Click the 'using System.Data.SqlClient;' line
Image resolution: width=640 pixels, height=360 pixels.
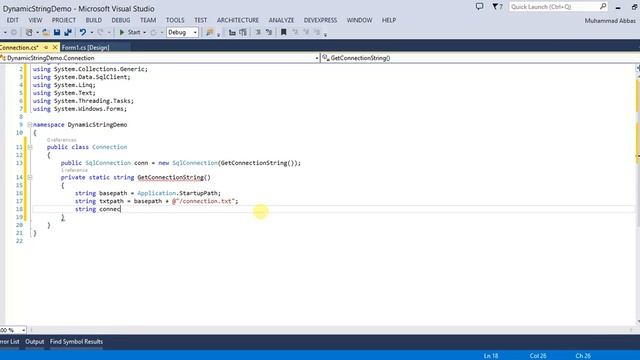click(82, 77)
